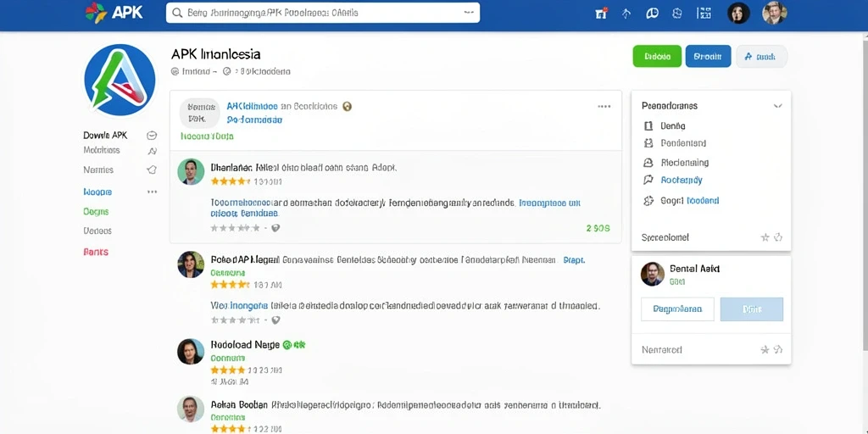868x434 pixels.
Task: Open the second reviewer's avatar
Action: [x=191, y=264]
